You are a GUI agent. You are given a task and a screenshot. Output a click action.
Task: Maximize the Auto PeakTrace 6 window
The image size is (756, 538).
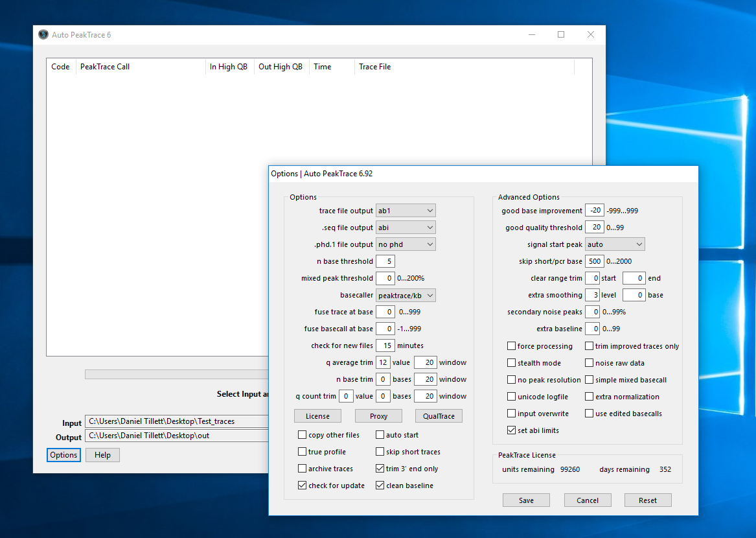(561, 35)
